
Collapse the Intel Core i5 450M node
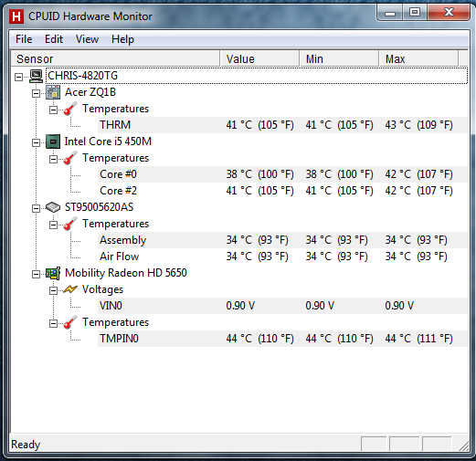click(36, 142)
